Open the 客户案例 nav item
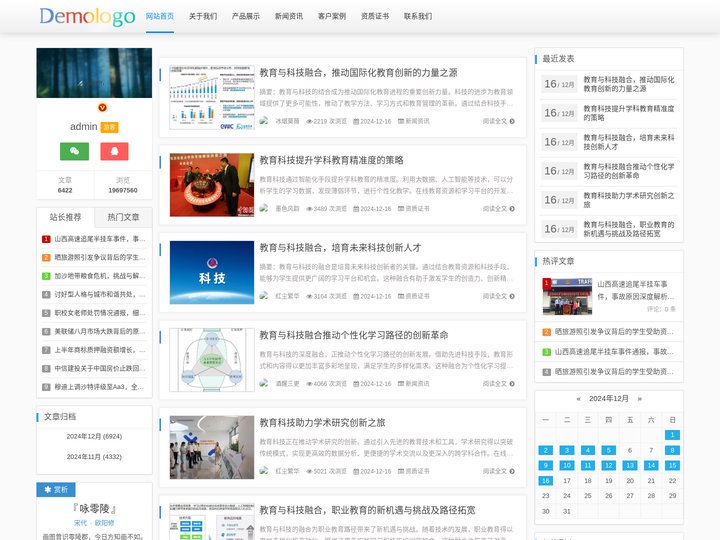 coord(332,16)
